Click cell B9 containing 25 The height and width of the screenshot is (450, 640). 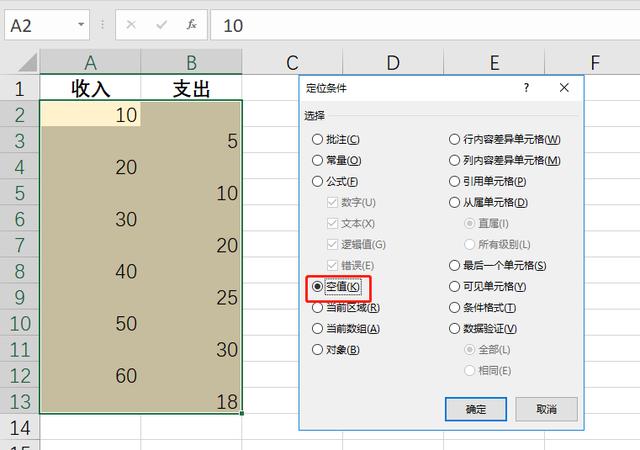191,297
